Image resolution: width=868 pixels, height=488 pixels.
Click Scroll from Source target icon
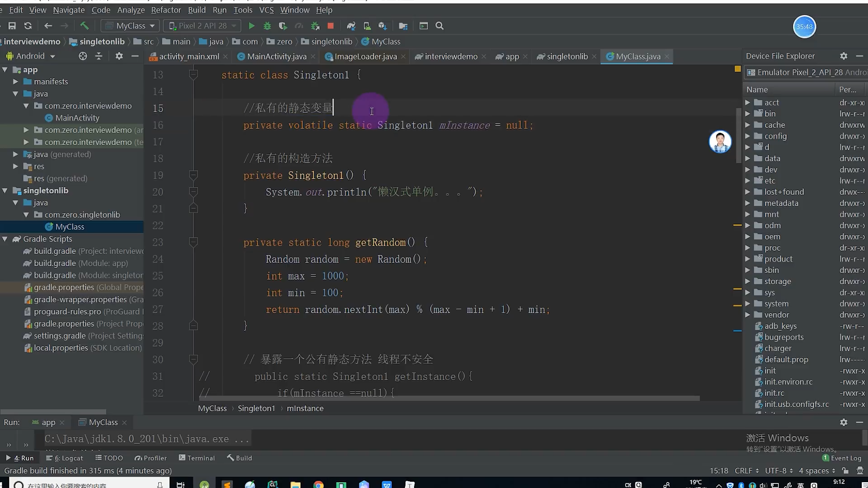coord(83,56)
